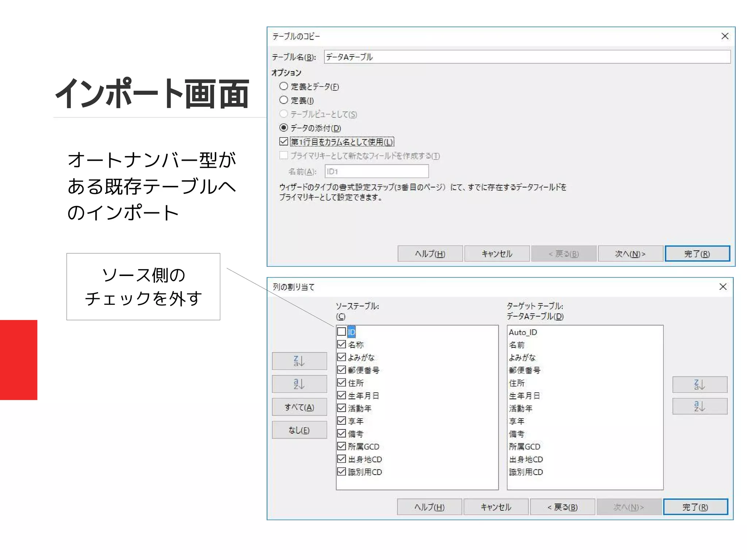Click ヘルプ in the table copy dialog
Image resolution: width=747 pixels, height=560 pixels.
(430, 254)
